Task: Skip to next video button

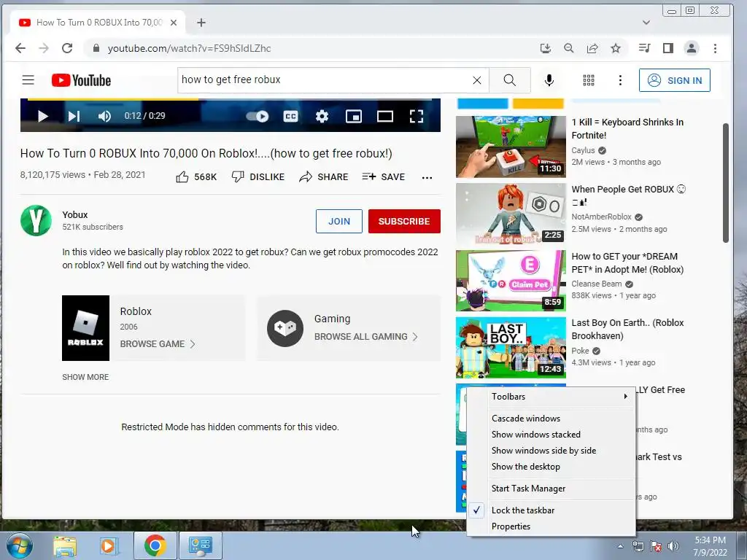Action: (74, 116)
